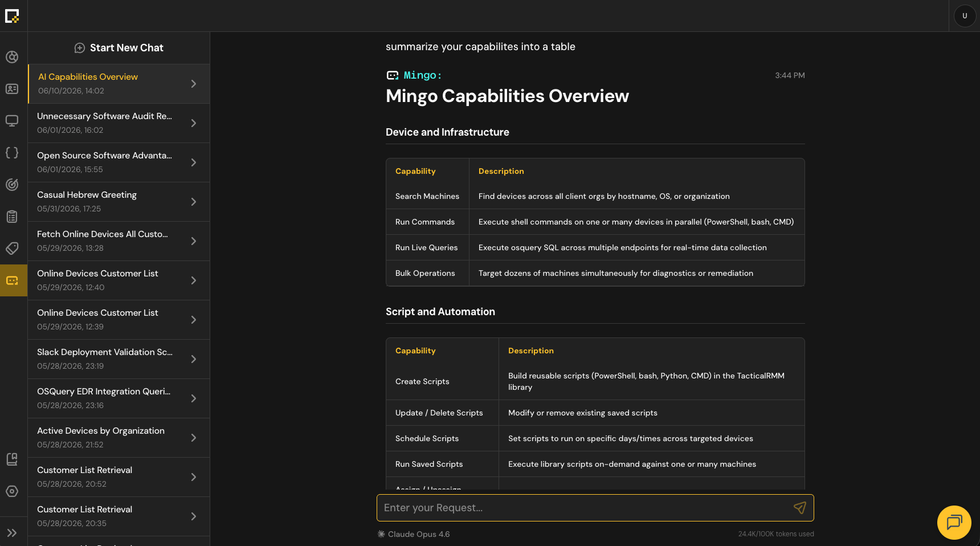Open Customer List Retrieval 20:35 chat
Screen dimensions: 980x546
tap(119, 516)
